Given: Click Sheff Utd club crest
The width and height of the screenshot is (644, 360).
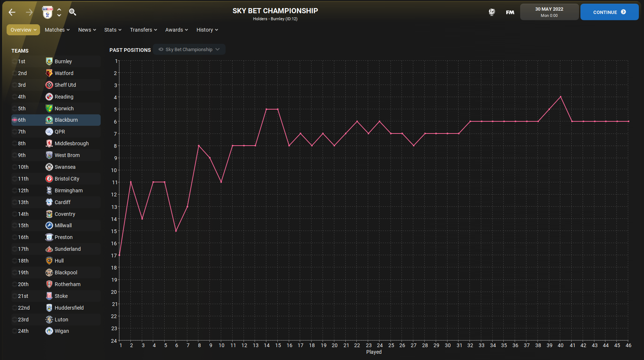Looking at the screenshot, I should pos(49,85).
